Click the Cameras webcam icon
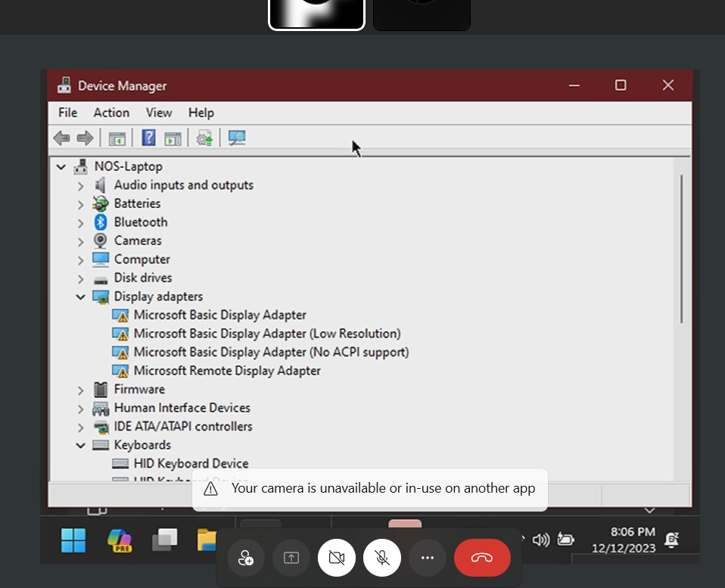Viewport: 725px width, 588px height. point(101,241)
